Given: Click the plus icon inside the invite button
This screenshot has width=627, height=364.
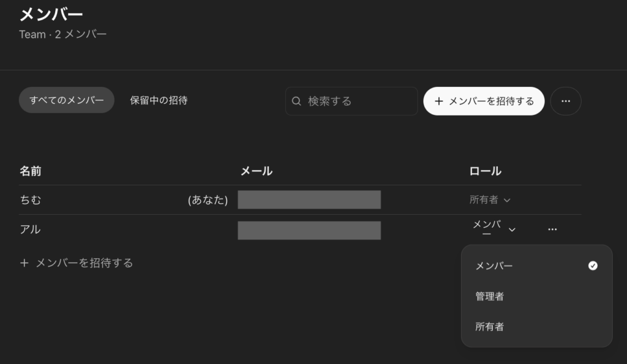Looking at the screenshot, I should 438,100.
